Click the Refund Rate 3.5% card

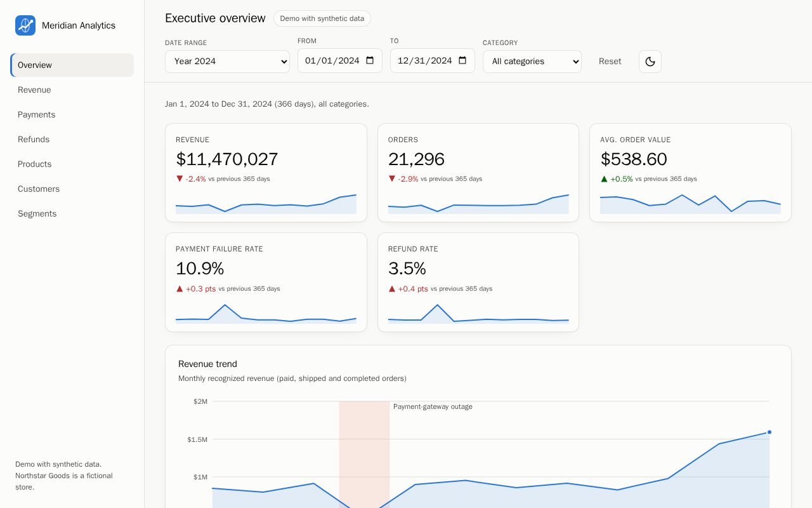(x=478, y=282)
